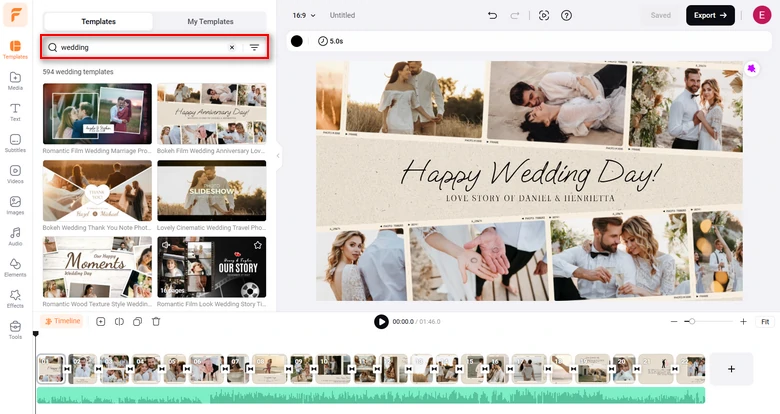Switch to the My Templates tab
Viewport: 780px width, 414px height.
210,21
